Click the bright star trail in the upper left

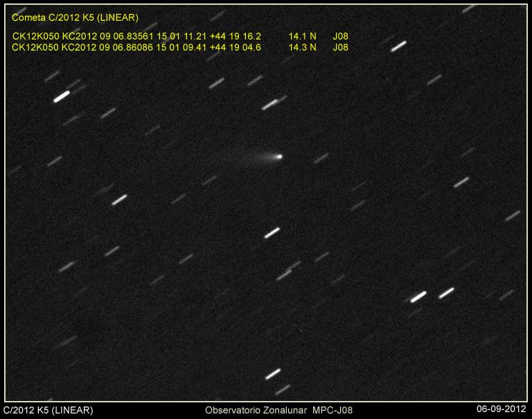[x=62, y=96]
